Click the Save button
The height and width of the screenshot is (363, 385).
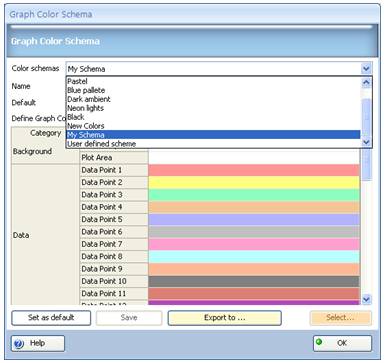[x=129, y=318]
